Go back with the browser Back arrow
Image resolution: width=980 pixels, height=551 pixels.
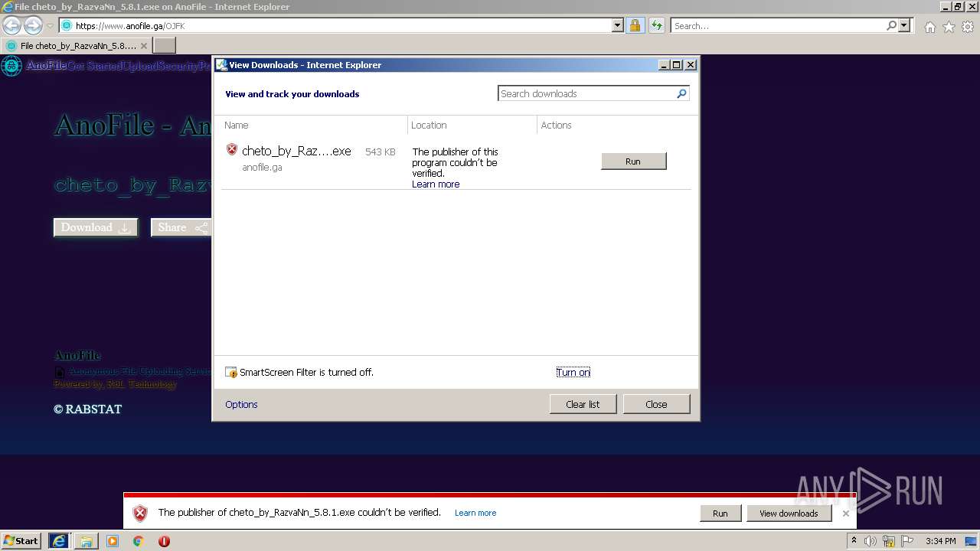(x=11, y=25)
